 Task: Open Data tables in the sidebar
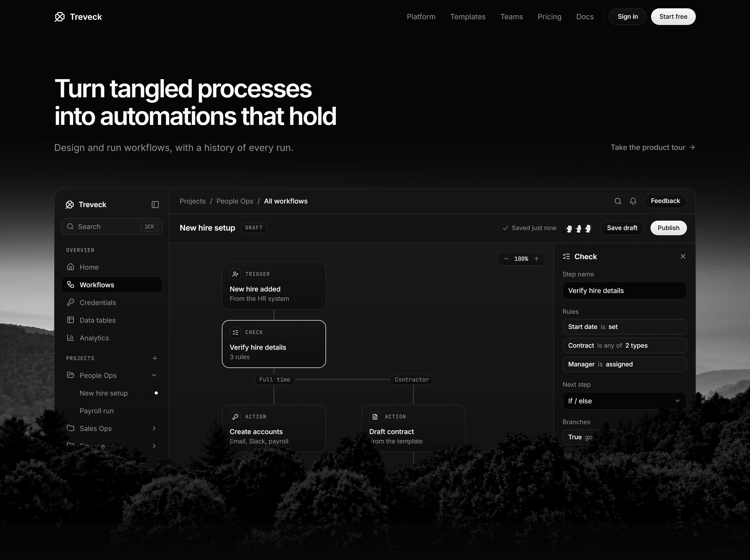tap(111, 320)
